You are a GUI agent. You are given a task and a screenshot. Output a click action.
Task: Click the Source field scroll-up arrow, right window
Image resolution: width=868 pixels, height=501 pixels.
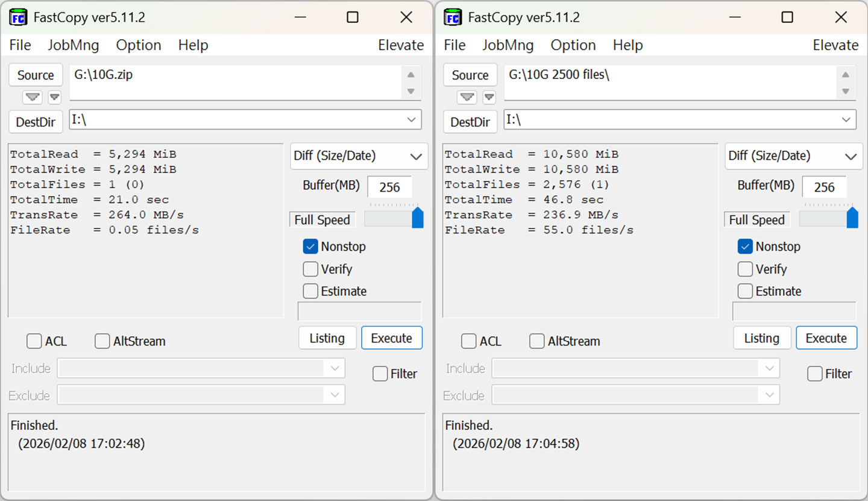pyautogui.click(x=845, y=74)
